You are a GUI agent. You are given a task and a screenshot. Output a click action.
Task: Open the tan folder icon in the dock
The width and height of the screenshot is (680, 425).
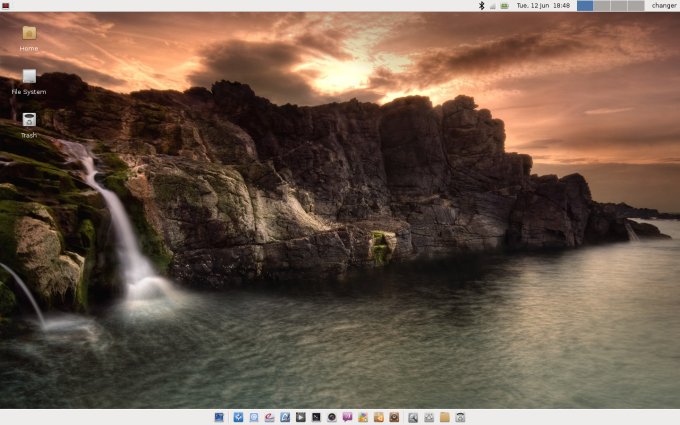point(445,417)
